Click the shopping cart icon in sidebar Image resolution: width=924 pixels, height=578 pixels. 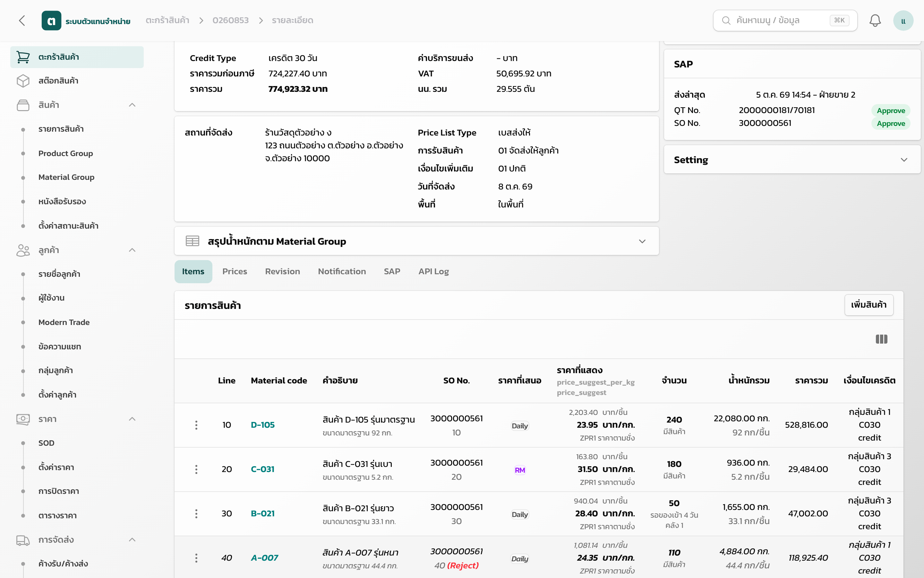(23, 57)
